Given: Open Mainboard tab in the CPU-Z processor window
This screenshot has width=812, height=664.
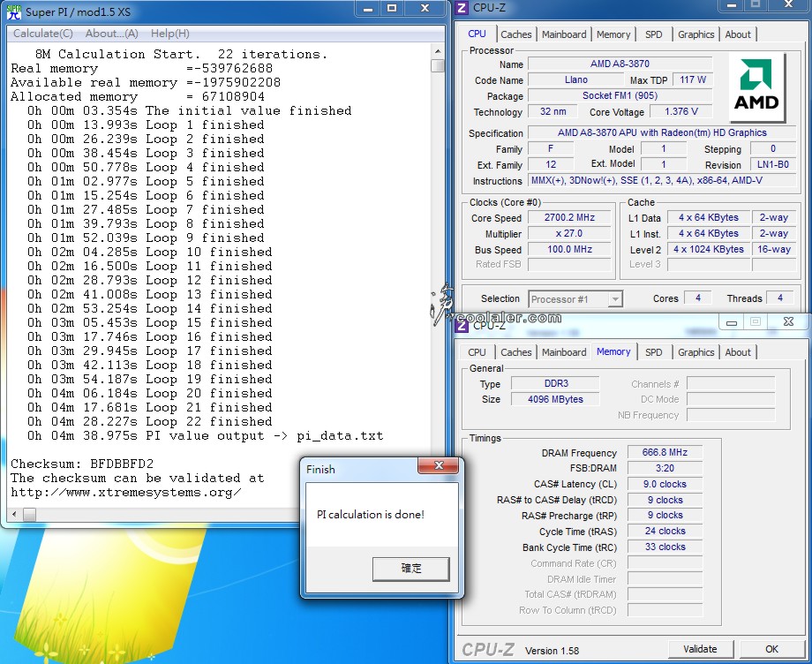Looking at the screenshot, I should click(564, 34).
